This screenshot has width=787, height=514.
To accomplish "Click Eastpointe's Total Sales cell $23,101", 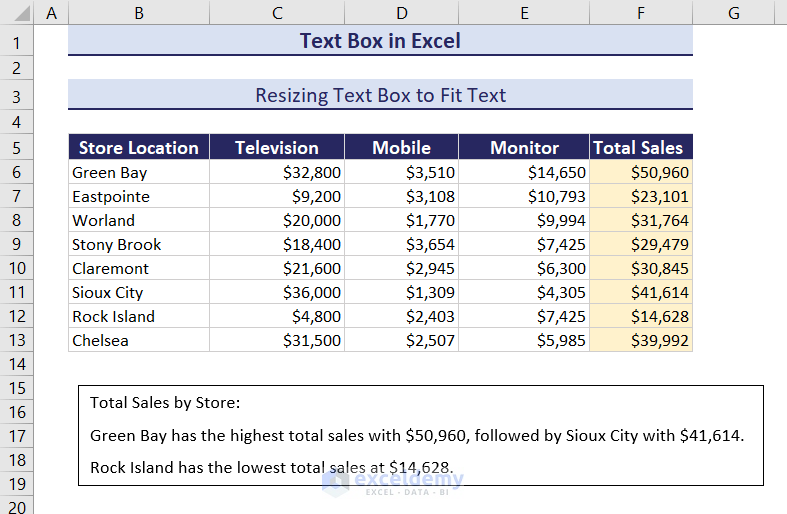I will pos(640,196).
